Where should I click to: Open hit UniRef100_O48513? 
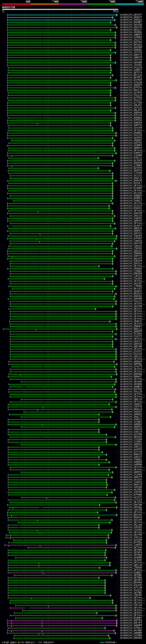(131, 20)
